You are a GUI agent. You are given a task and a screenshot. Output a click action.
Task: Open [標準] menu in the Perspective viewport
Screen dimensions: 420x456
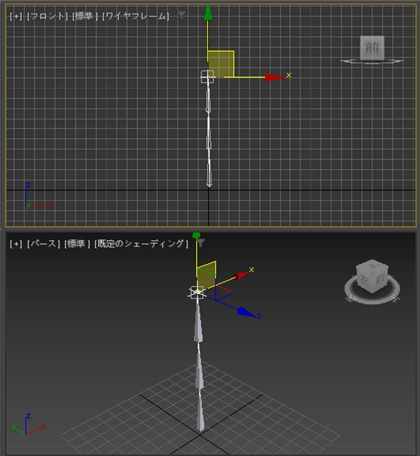click(77, 244)
